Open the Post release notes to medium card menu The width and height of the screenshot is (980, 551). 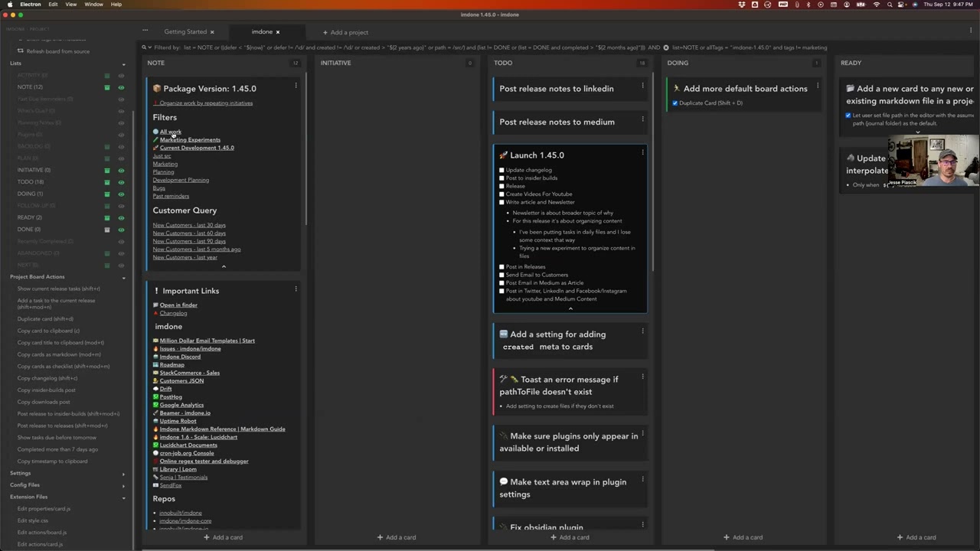point(642,119)
